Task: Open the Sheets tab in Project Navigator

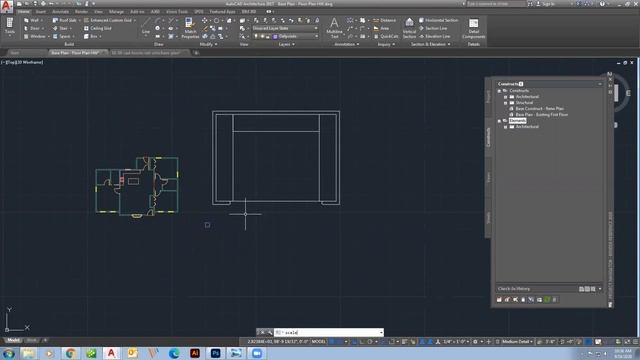Action: pos(488,217)
